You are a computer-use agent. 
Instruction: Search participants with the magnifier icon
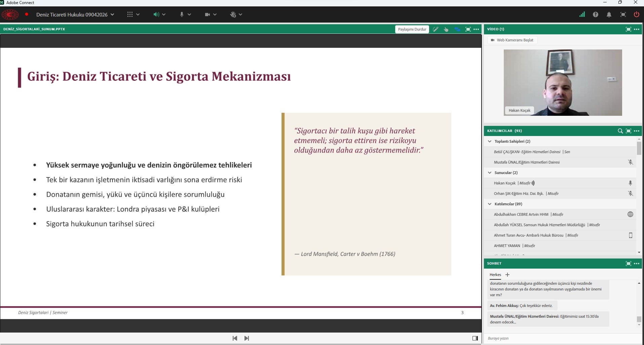pos(620,131)
